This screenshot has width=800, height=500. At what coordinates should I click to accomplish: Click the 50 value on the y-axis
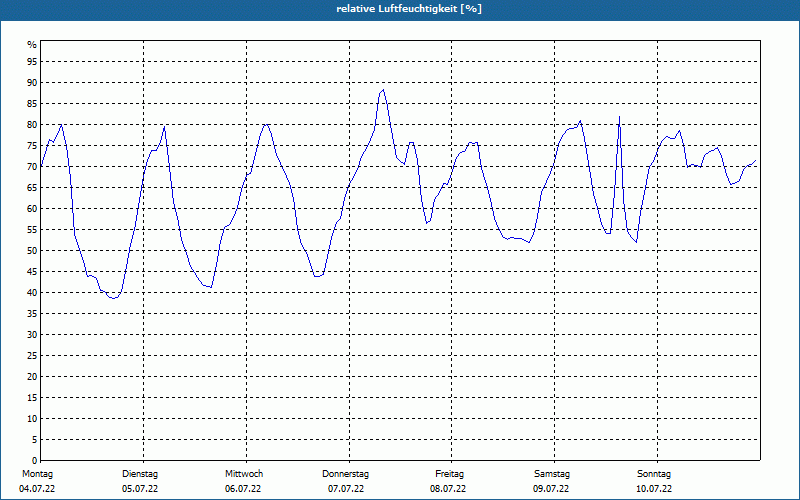[x=32, y=251]
